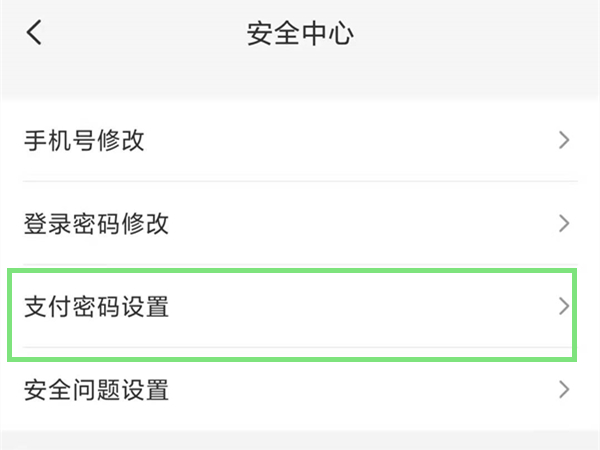Click the green highlighted 支付密码设置 box
This screenshot has height=450, width=600.
[291, 314]
